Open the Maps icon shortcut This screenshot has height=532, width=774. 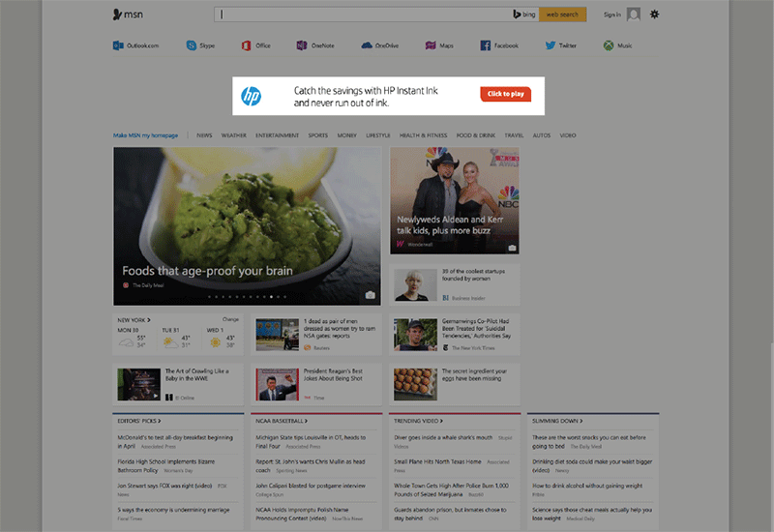tap(431, 45)
